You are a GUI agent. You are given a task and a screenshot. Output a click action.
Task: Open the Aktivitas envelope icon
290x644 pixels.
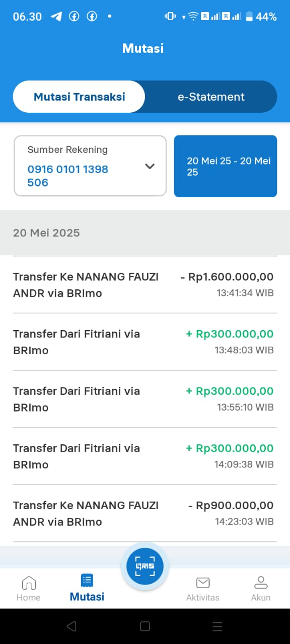[203, 583]
